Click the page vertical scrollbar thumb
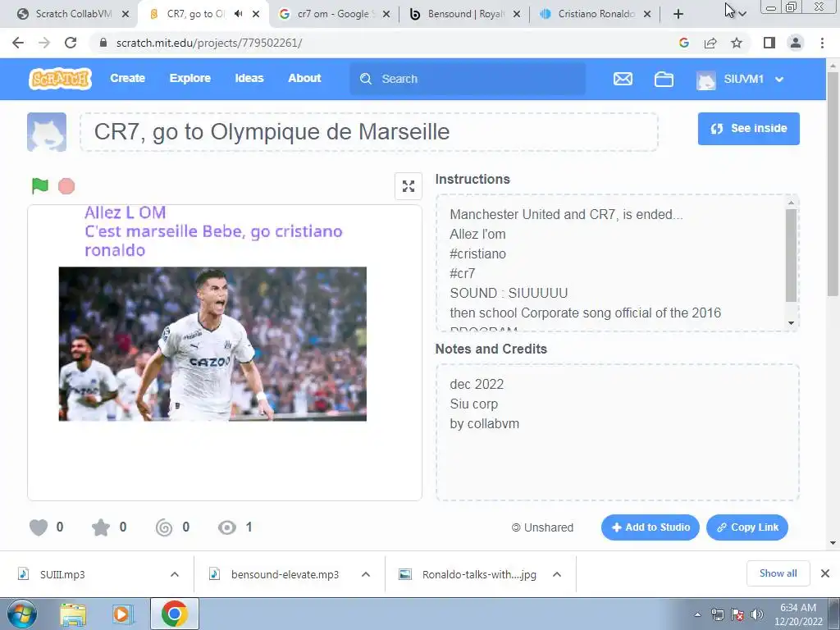Viewport: 840px width, 630px height. 832,182
